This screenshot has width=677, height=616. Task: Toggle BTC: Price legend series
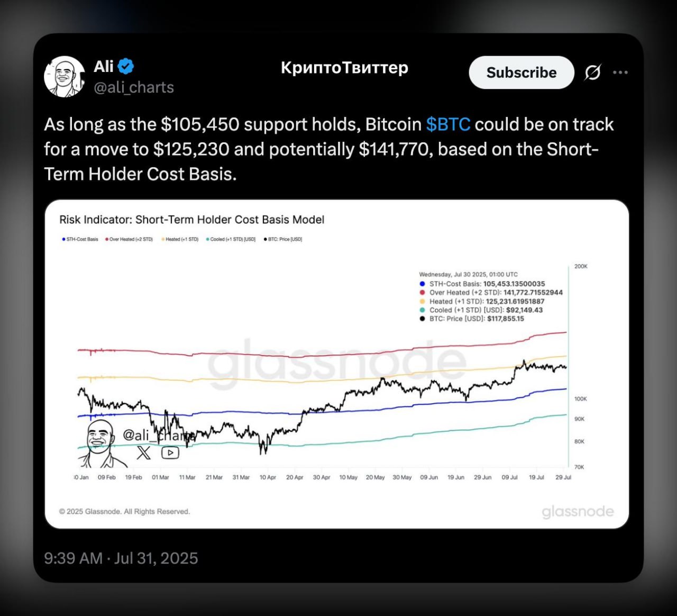tap(283, 239)
